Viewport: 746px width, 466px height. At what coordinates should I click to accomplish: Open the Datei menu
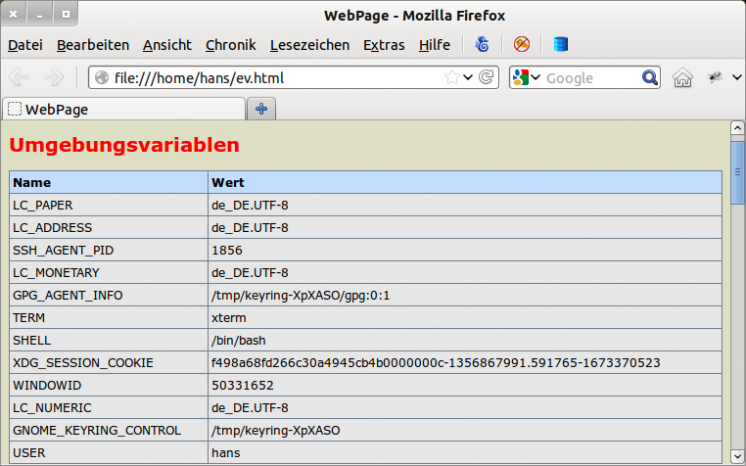(x=25, y=45)
